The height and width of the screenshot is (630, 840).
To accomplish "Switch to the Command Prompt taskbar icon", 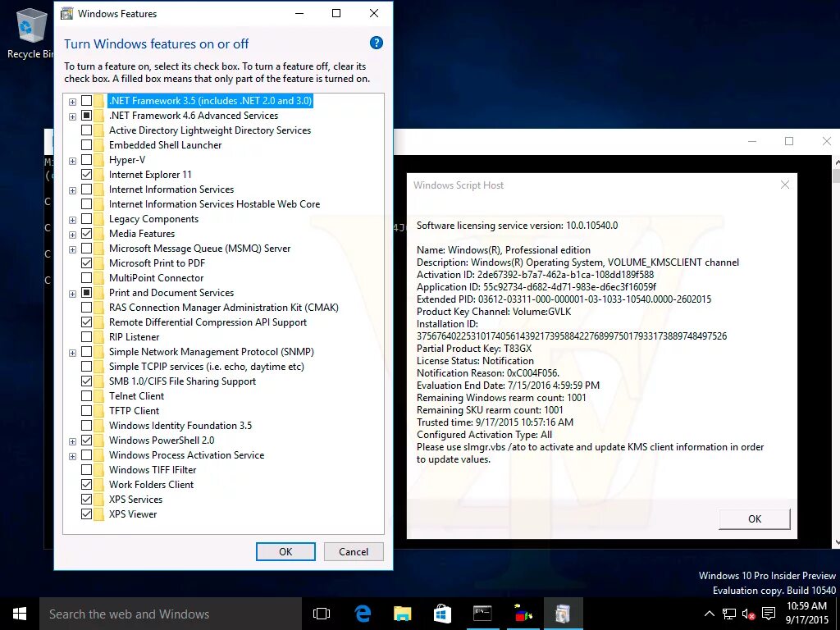I will click(x=482, y=614).
